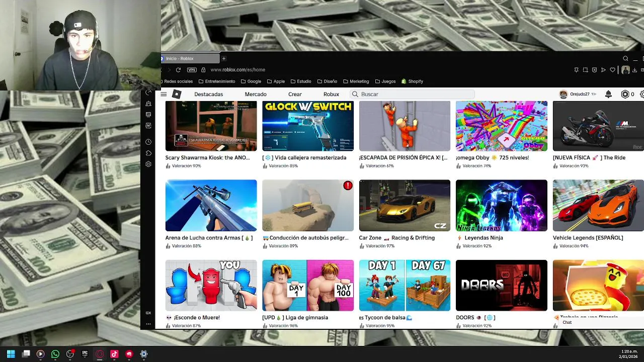Expand the Entretenimiento bookmark folder

click(x=217, y=81)
